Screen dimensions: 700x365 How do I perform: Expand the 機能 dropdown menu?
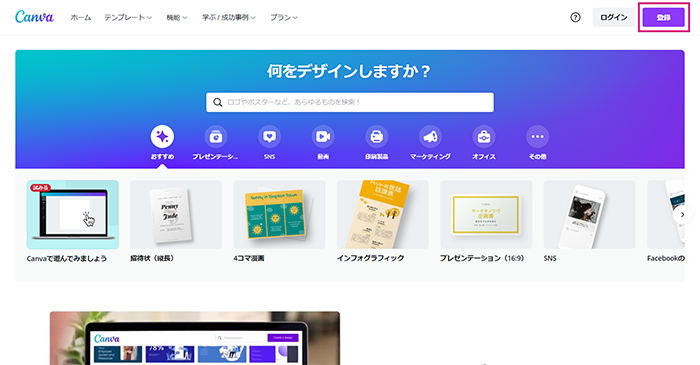[x=177, y=17]
